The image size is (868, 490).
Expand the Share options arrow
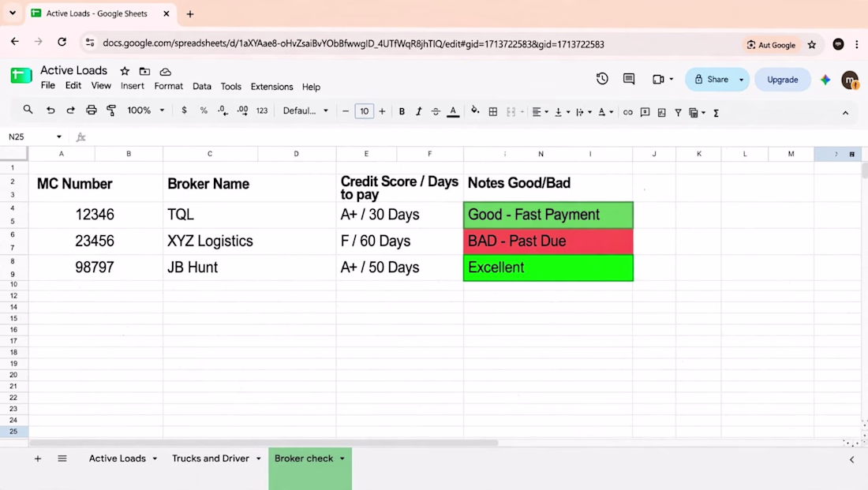click(x=741, y=80)
